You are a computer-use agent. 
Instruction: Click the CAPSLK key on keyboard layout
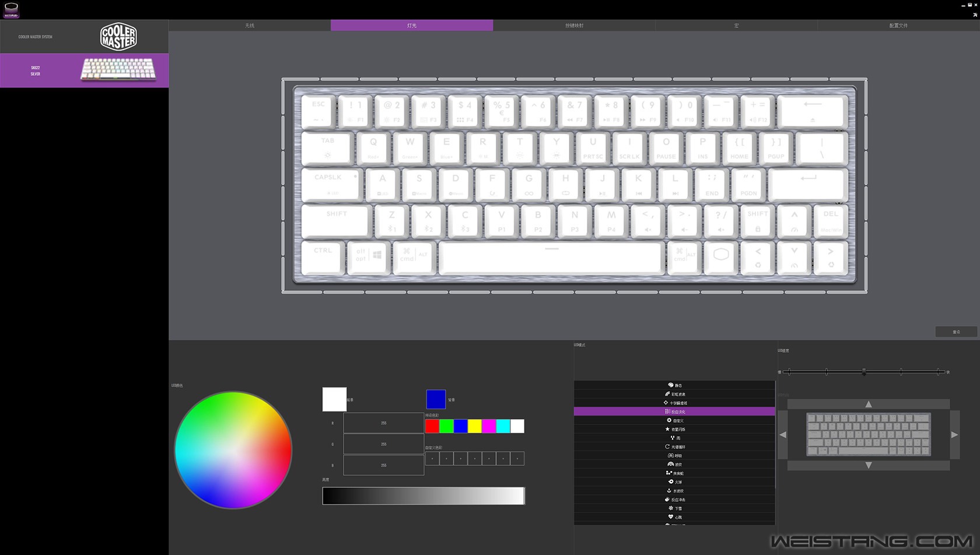pyautogui.click(x=332, y=184)
